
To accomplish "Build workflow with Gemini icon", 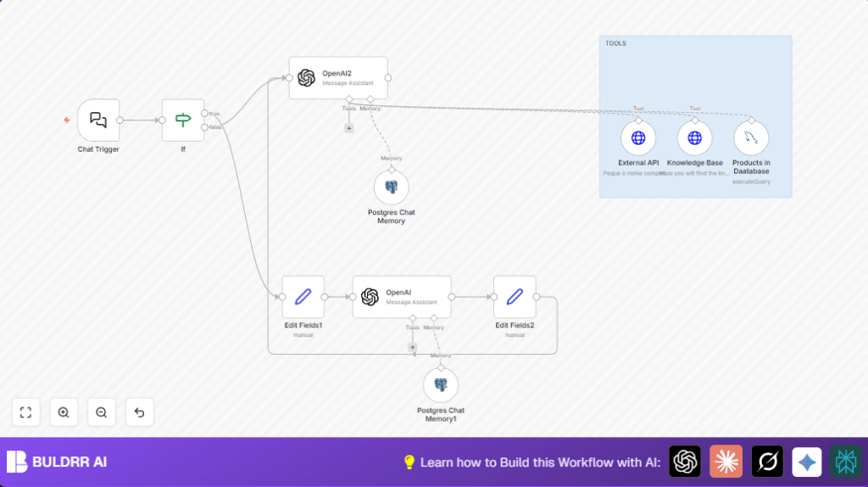I will pyautogui.click(x=807, y=462).
